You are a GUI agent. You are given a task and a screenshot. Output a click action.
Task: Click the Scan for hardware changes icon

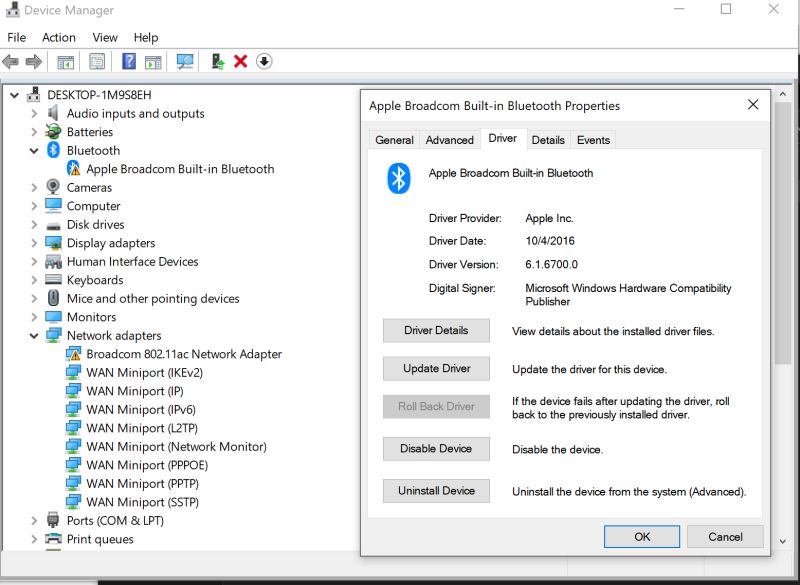coord(186,61)
